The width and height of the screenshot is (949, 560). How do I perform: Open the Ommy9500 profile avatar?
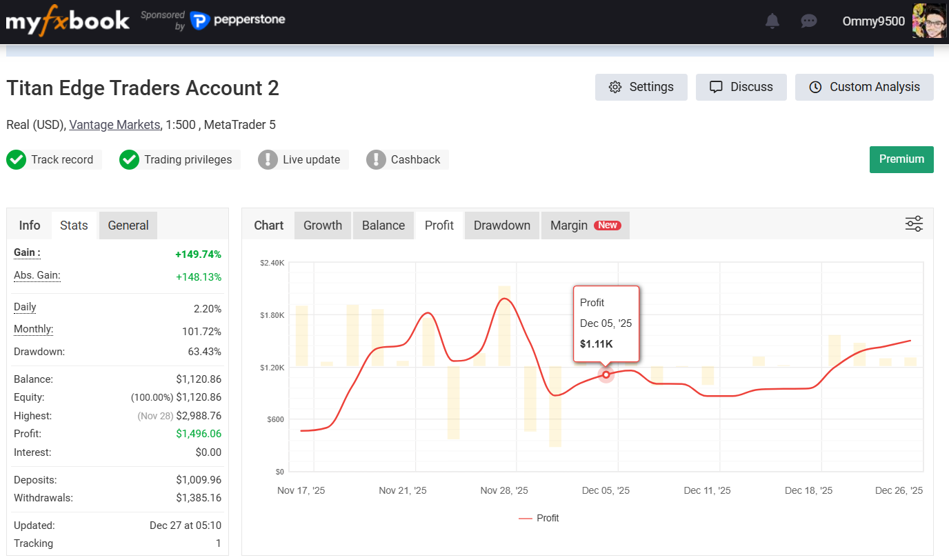pyautogui.click(x=930, y=21)
